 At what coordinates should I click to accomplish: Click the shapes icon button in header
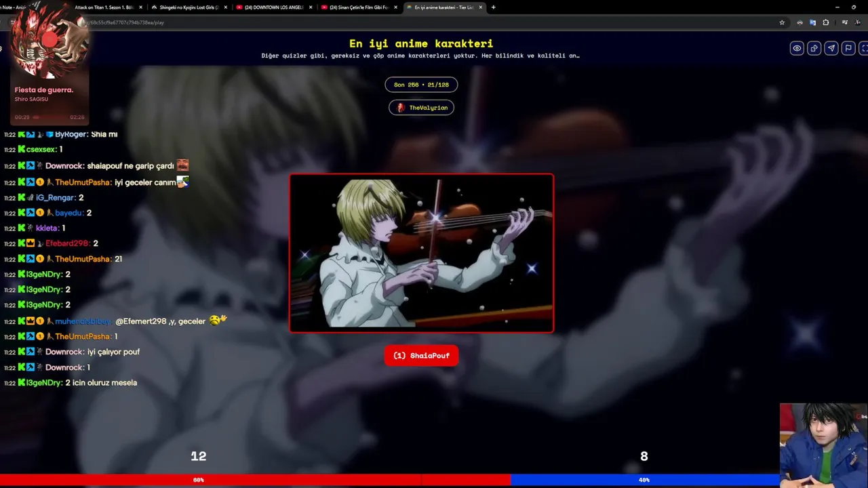click(814, 48)
